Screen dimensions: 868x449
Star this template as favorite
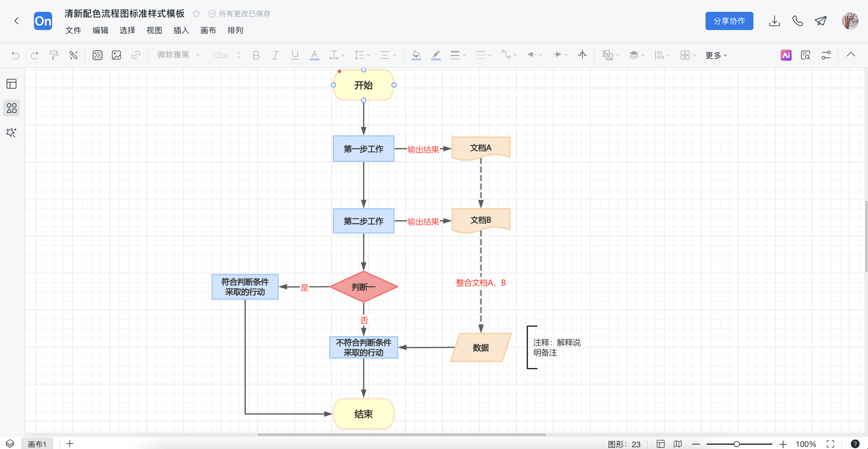click(x=196, y=14)
